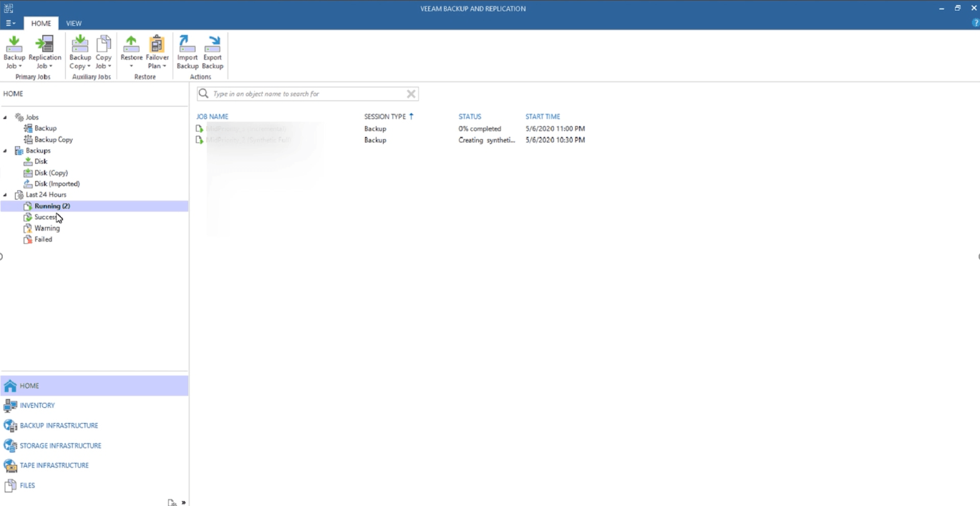Select Backup Copy under Jobs
Screen dimensions: 980x506
pos(48,140)
